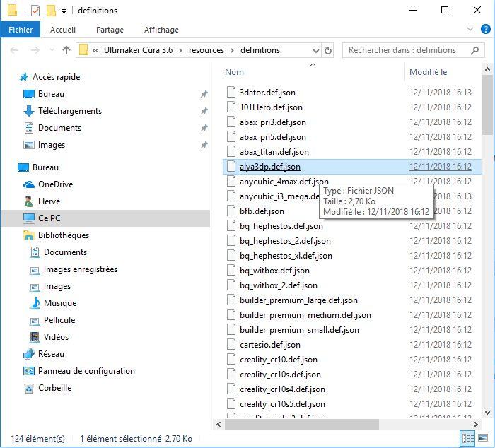Select file bq_witbox_2.def.json
Viewport: 495px width, 448px height.
click(x=279, y=285)
